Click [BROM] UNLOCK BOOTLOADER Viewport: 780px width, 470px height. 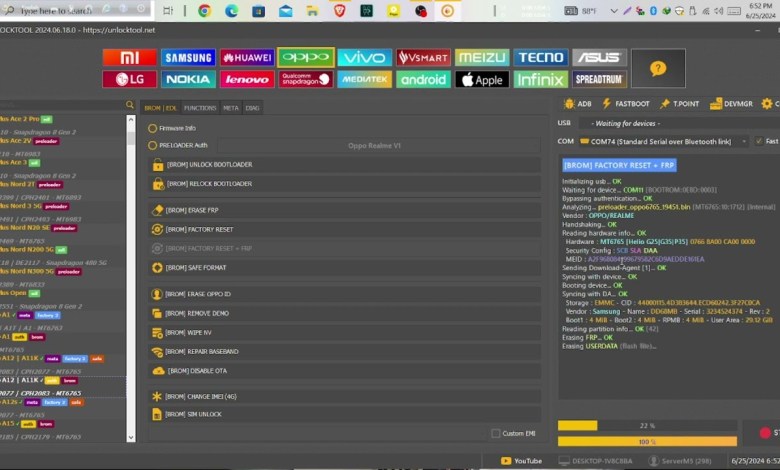pyautogui.click(x=344, y=165)
